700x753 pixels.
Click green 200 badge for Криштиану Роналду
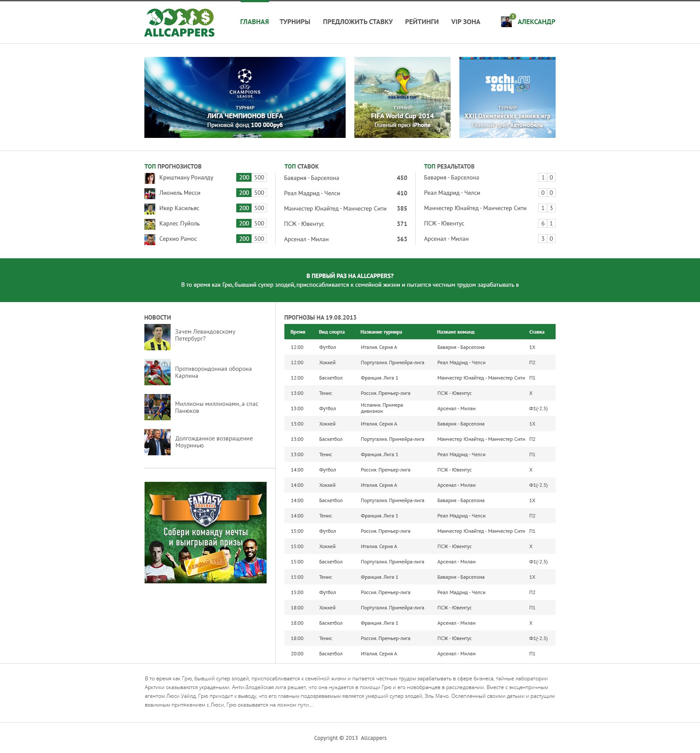tap(244, 177)
